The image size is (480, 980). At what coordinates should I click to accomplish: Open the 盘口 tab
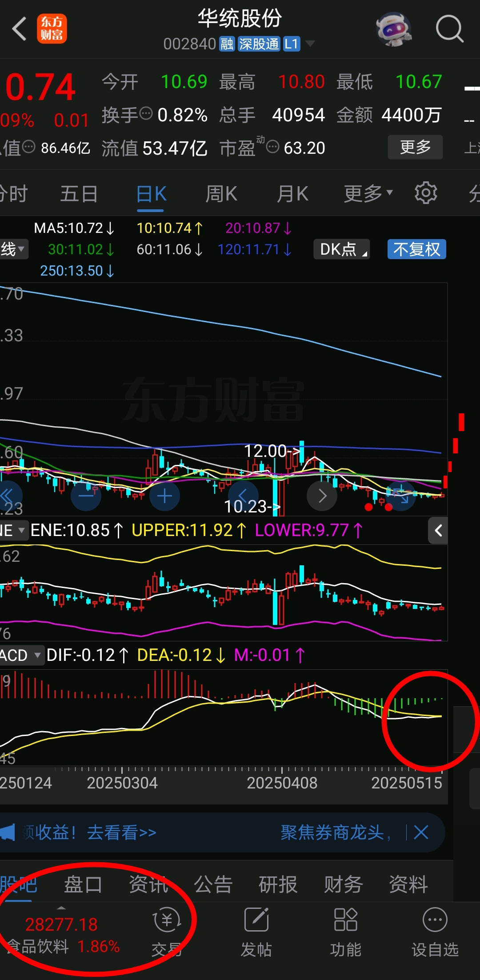coord(83,885)
